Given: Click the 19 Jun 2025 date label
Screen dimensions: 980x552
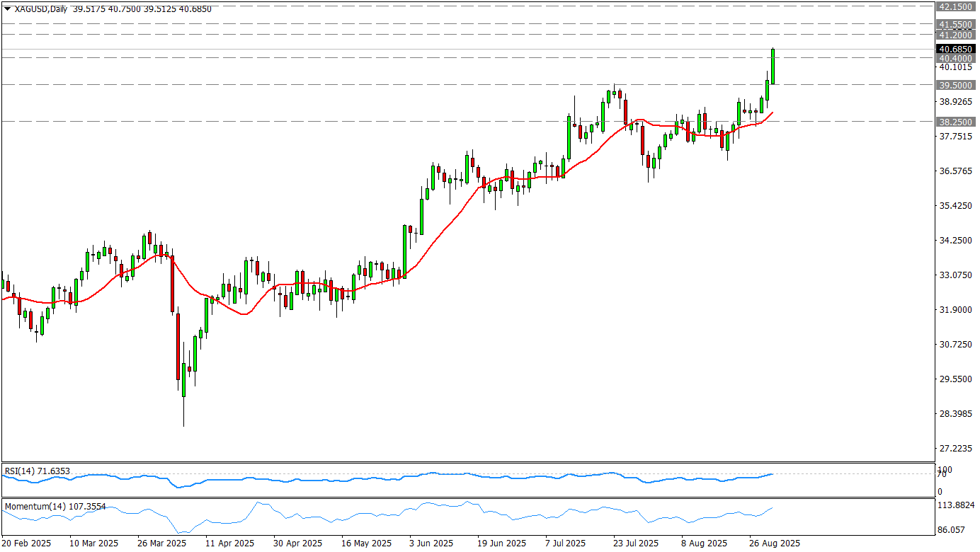Looking at the screenshot, I should [x=502, y=544].
